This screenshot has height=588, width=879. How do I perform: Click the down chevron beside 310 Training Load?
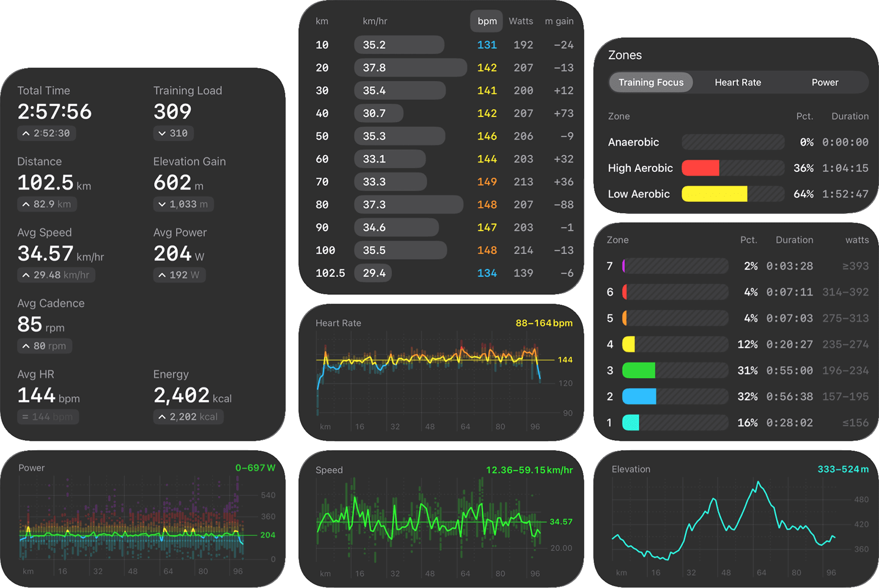pyautogui.click(x=162, y=133)
